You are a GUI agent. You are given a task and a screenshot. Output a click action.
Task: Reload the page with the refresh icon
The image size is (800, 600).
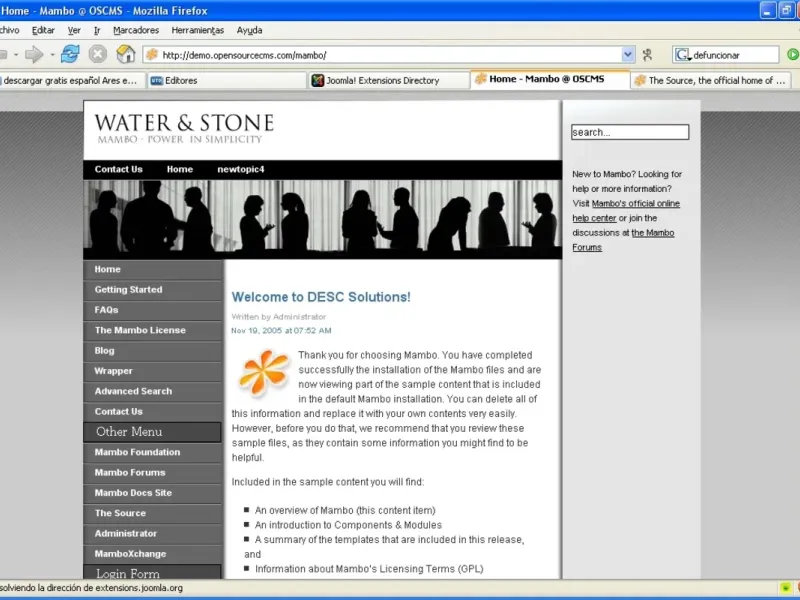(70, 54)
